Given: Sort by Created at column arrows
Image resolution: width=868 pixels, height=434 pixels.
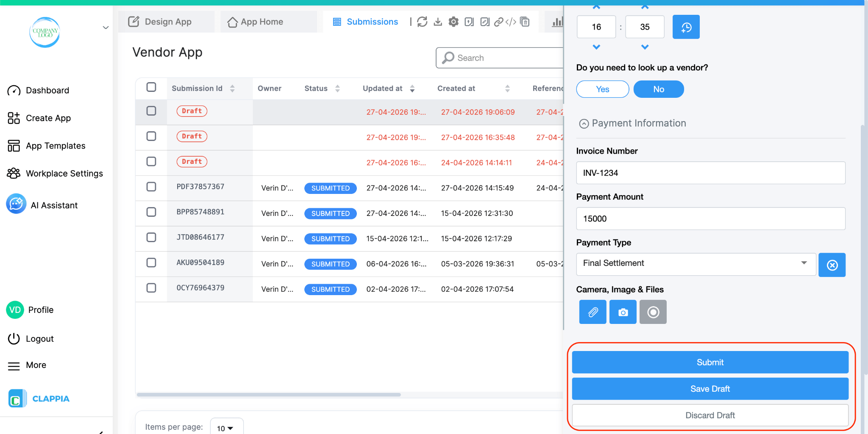Looking at the screenshot, I should click(507, 88).
